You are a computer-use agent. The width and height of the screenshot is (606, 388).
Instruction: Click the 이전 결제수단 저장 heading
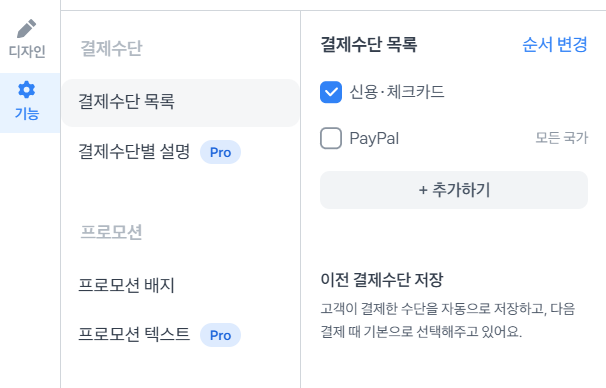tap(382, 280)
